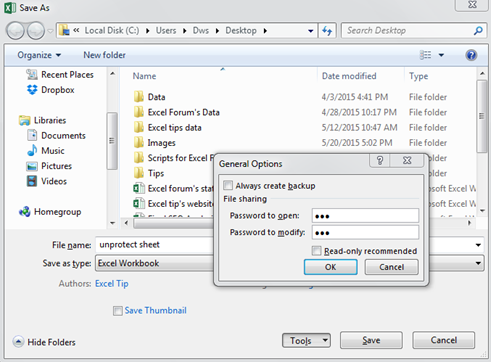Open the help icon in toolbar
The width and height of the screenshot is (491, 362).
click(471, 55)
